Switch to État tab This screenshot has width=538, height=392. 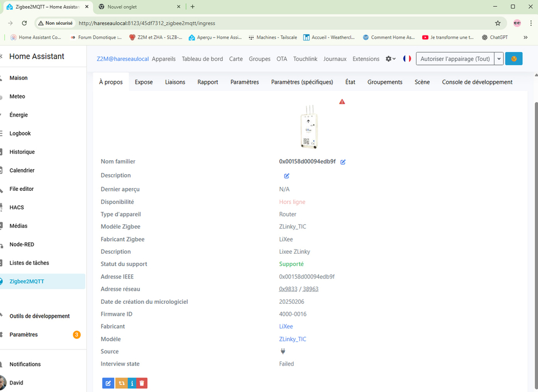click(350, 82)
